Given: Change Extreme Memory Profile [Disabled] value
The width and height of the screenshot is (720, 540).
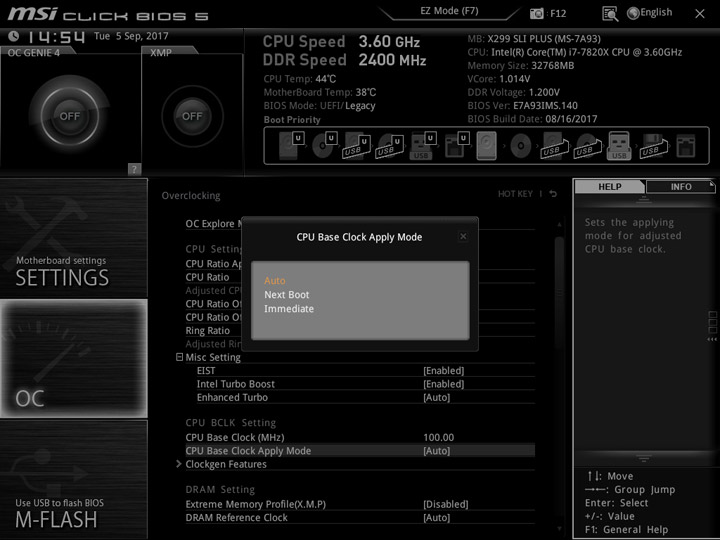Looking at the screenshot, I should tap(445, 504).
